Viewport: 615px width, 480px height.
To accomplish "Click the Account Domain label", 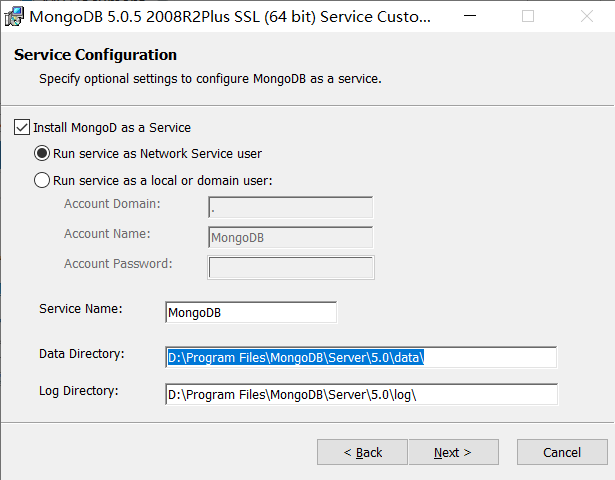I will click(112, 204).
